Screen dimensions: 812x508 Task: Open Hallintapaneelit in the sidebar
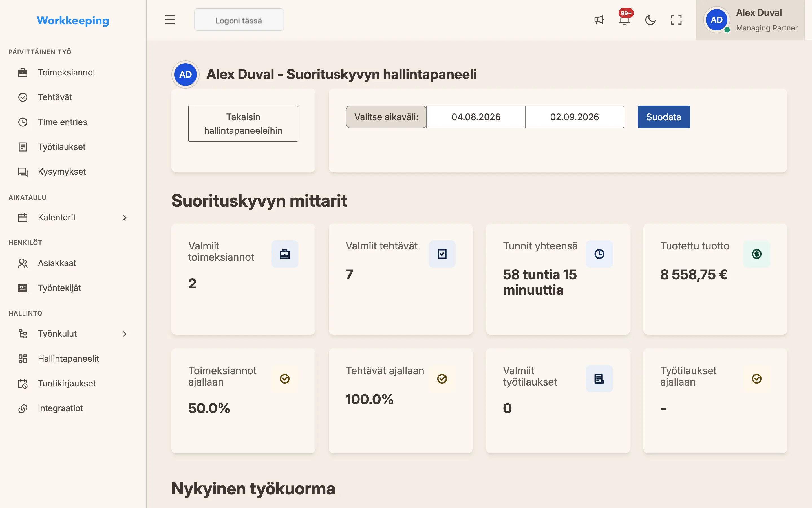click(x=73, y=358)
